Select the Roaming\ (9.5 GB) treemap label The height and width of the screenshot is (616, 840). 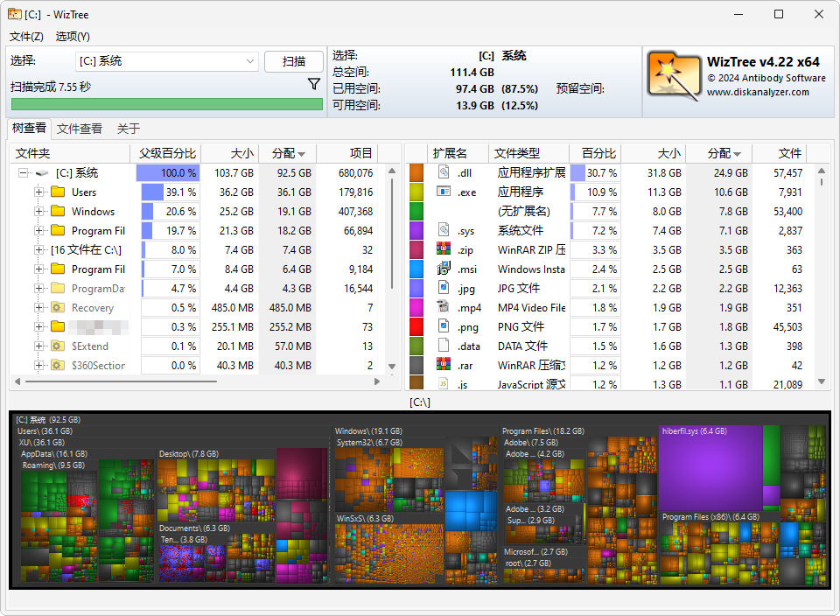tap(53, 465)
